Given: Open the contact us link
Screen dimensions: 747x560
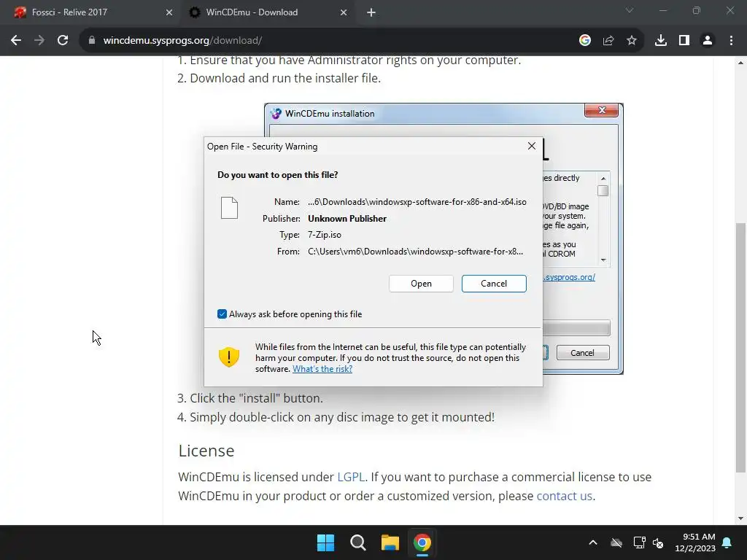Looking at the screenshot, I should pyautogui.click(x=565, y=496).
